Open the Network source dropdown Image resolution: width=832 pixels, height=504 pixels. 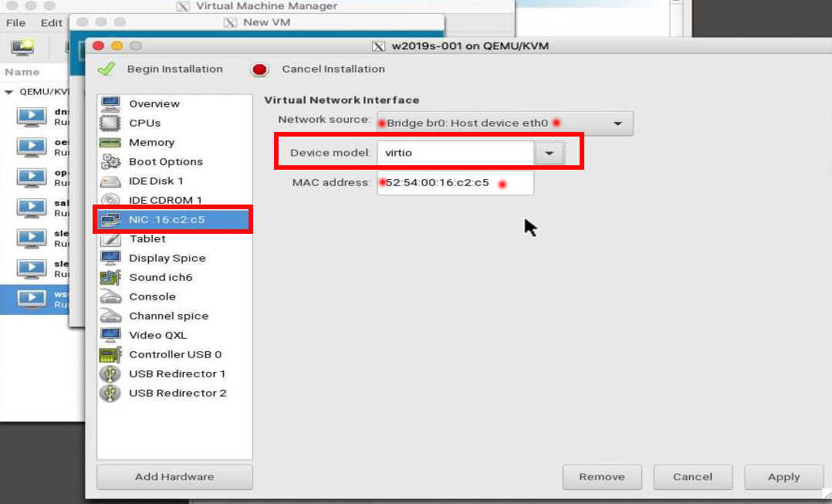(505, 123)
